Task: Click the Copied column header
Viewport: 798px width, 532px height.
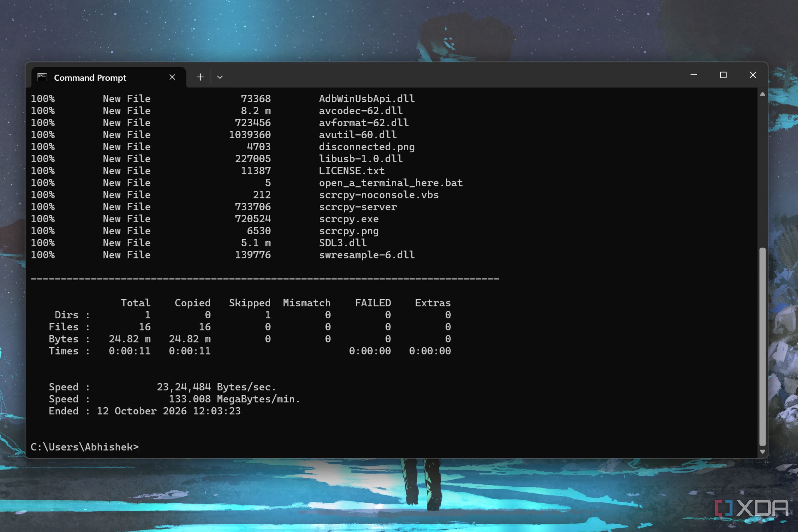Action: click(192, 303)
